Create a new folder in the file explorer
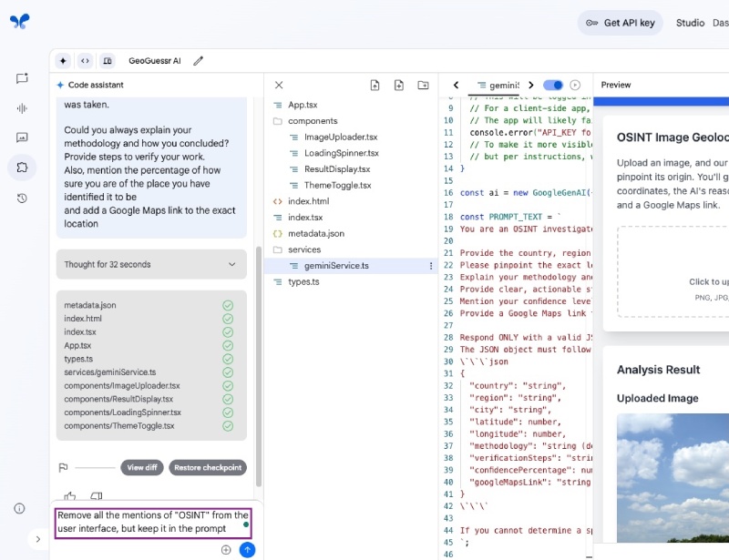This screenshot has height=560, width=729. (x=422, y=84)
